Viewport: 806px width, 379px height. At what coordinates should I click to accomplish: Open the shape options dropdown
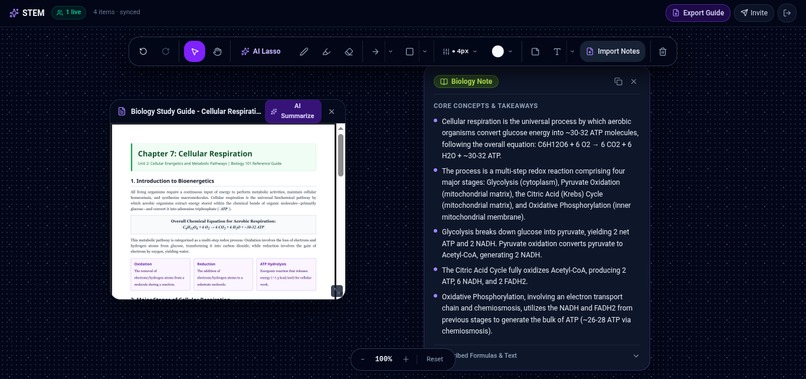coord(425,51)
